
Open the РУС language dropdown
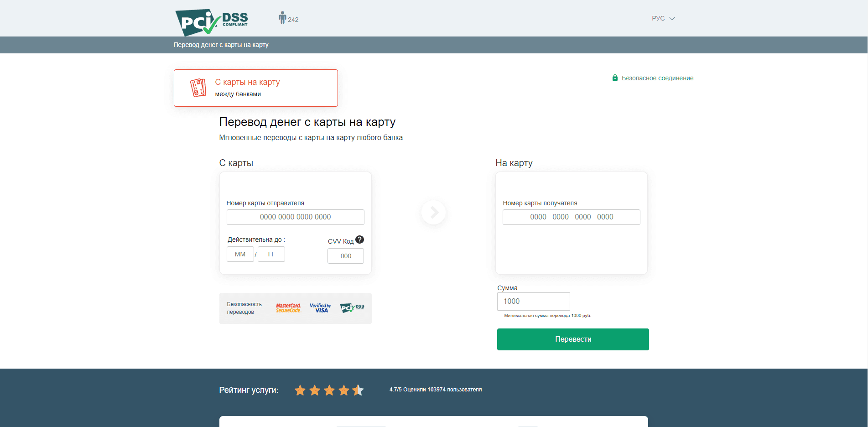point(663,18)
